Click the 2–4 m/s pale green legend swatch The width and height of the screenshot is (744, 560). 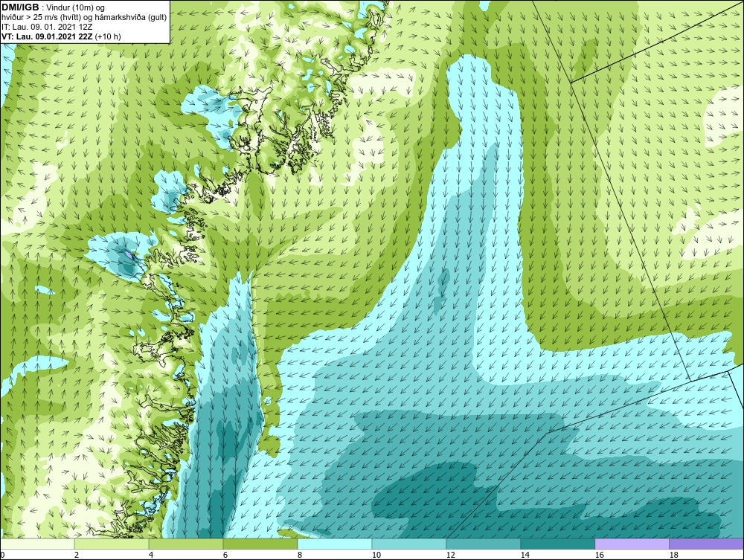point(112,544)
